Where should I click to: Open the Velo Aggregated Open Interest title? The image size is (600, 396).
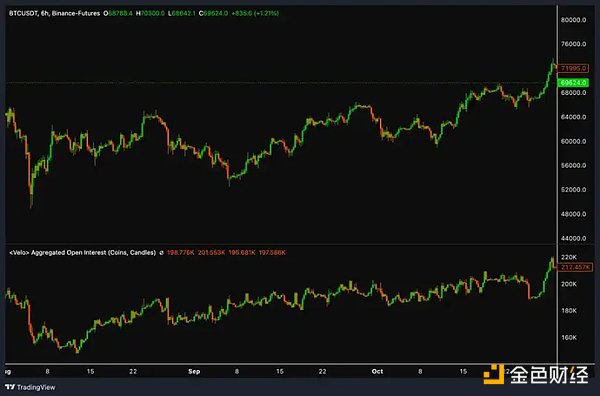click(82, 253)
